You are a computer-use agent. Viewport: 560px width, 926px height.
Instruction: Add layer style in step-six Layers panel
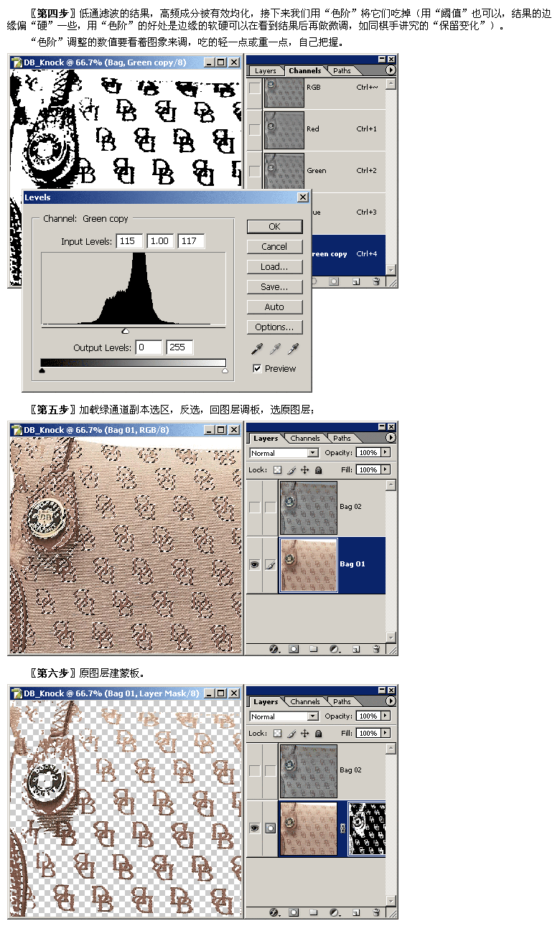274,912
